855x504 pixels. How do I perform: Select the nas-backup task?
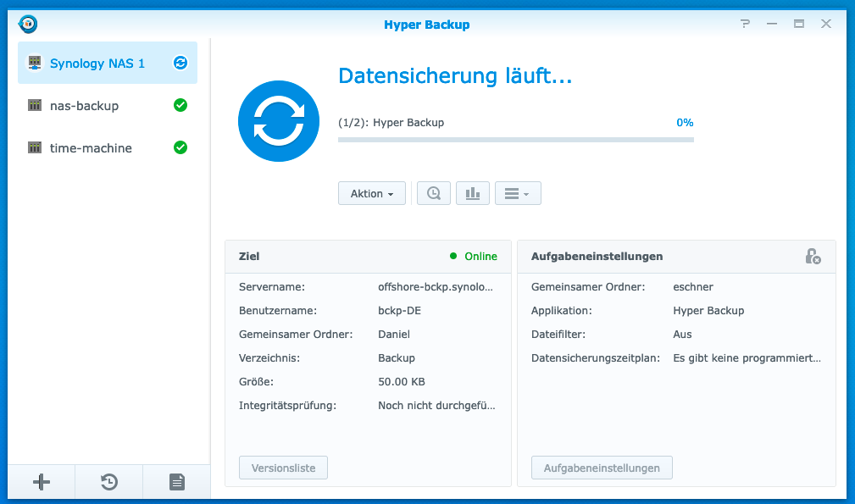(85, 106)
